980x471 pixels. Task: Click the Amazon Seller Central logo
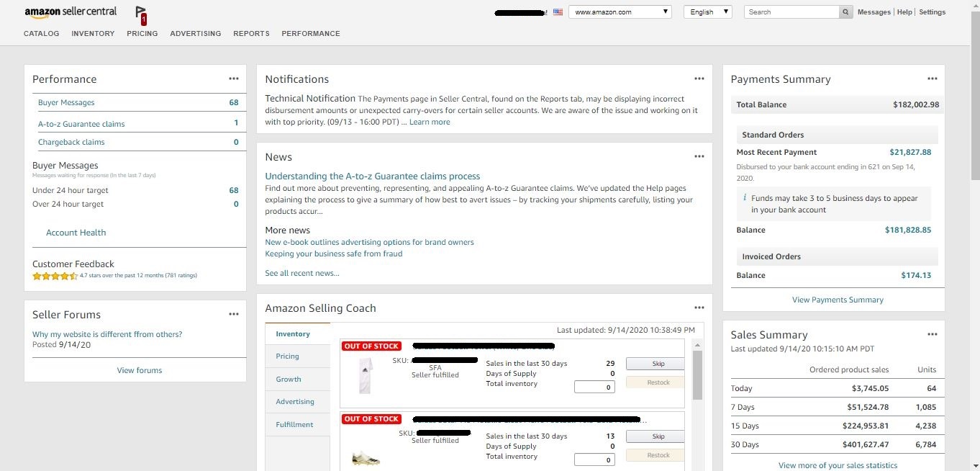point(71,12)
